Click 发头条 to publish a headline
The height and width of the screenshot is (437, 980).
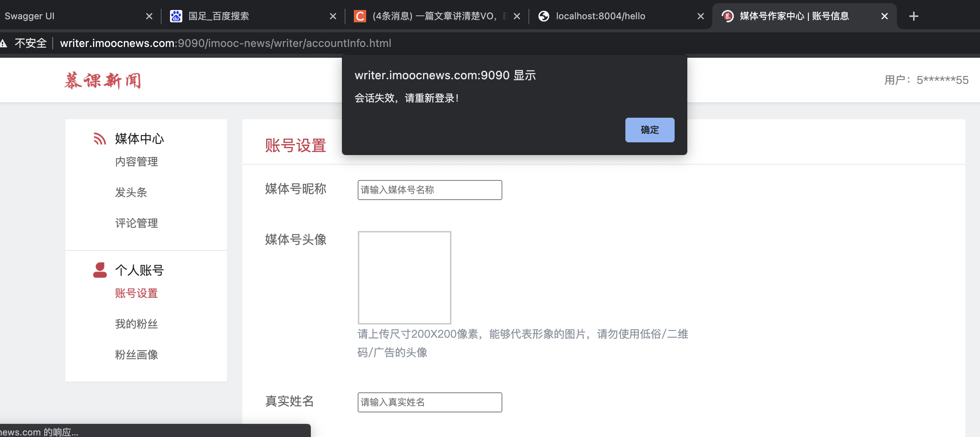coord(131,192)
